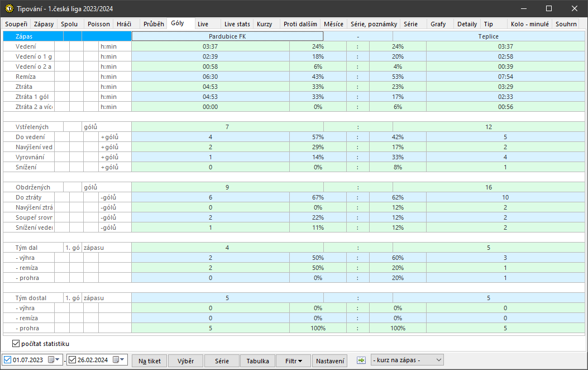Click the Tabulka button
The width and height of the screenshot is (588, 370).
click(x=257, y=361)
